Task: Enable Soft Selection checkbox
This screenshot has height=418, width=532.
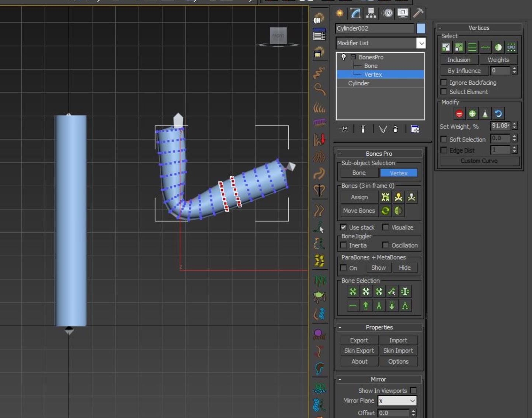Action: click(444, 139)
